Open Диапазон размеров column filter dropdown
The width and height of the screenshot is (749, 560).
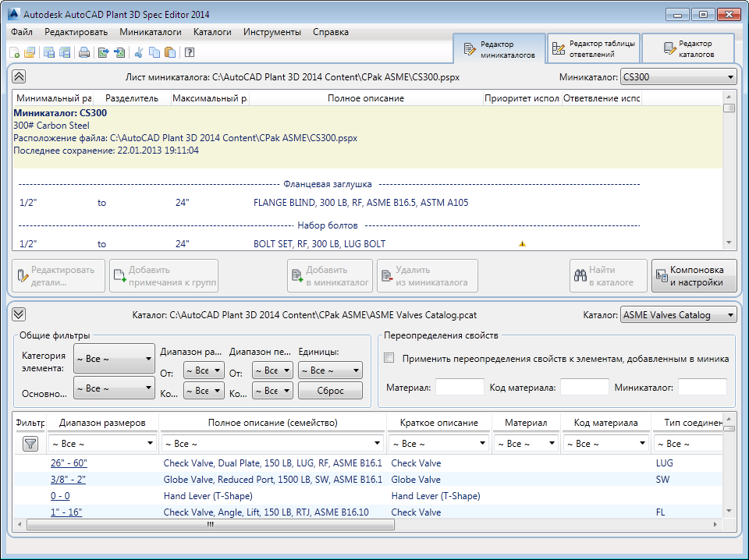coord(102,444)
